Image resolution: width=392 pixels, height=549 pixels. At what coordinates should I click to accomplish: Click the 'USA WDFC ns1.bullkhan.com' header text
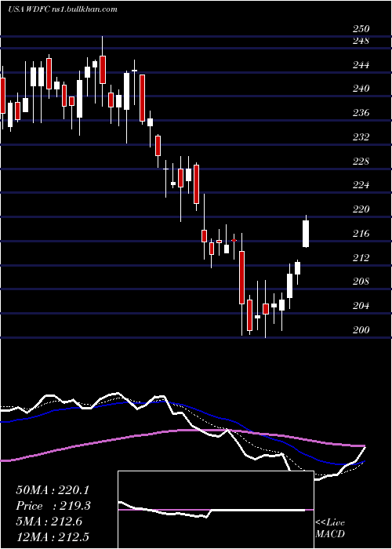point(63,9)
